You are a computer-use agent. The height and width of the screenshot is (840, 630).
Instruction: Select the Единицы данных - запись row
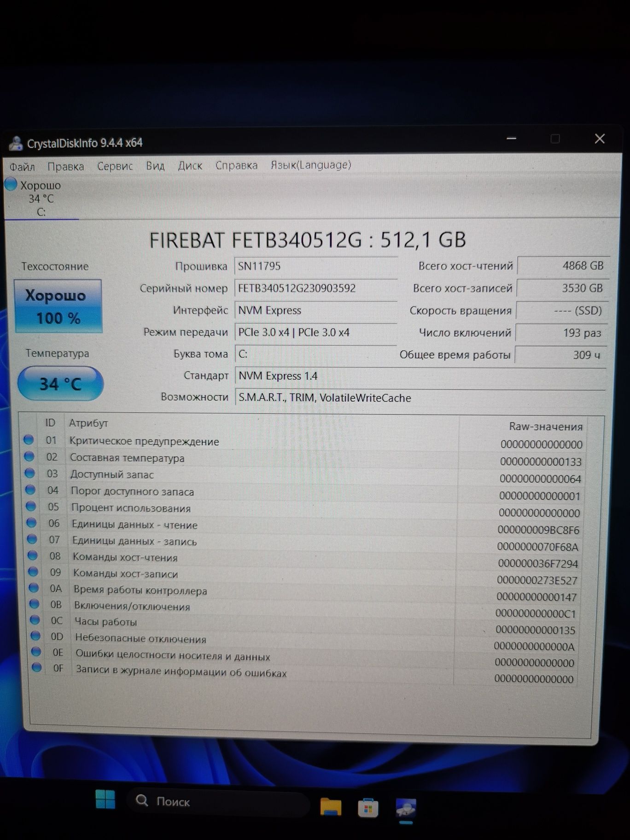click(304, 542)
